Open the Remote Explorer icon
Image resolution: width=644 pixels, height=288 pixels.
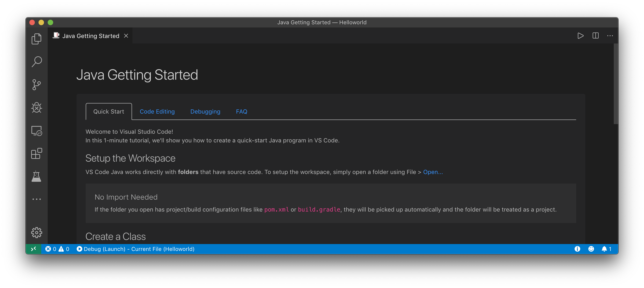pos(36,131)
